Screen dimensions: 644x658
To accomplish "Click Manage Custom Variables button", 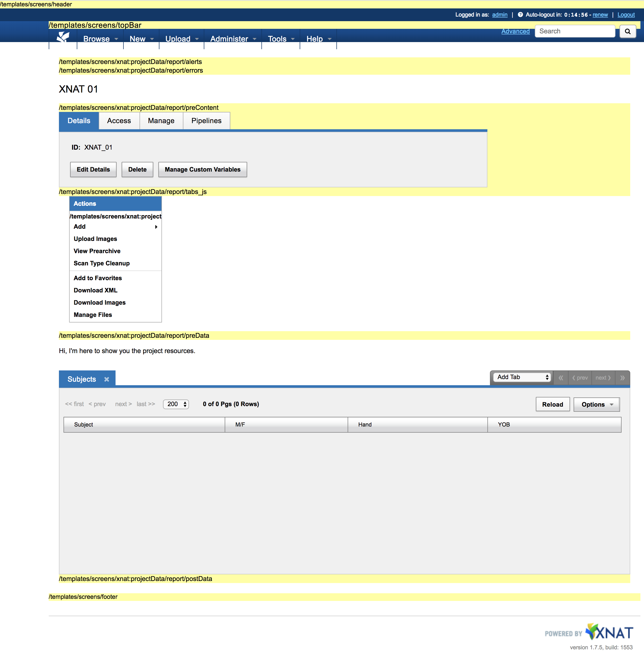I will [202, 169].
